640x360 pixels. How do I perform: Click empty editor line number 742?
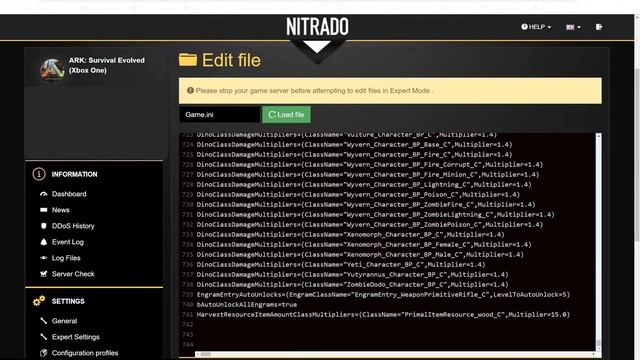(187, 325)
